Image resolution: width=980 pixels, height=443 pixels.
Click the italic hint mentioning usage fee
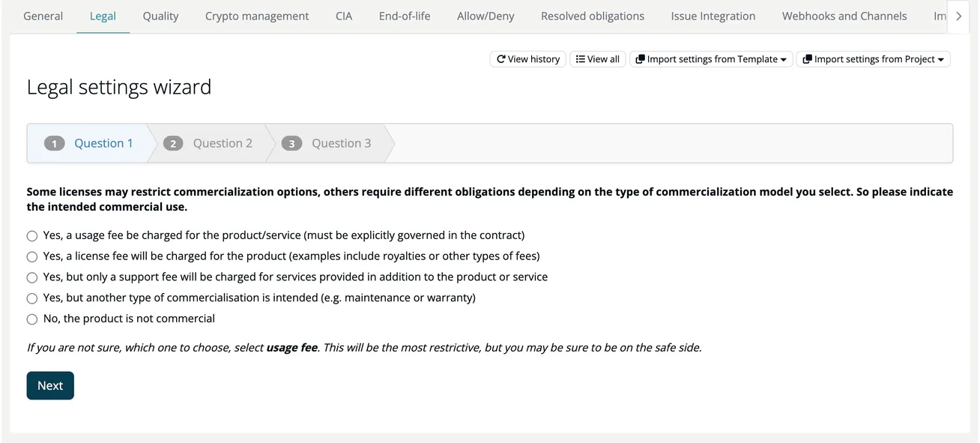click(364, 348)
